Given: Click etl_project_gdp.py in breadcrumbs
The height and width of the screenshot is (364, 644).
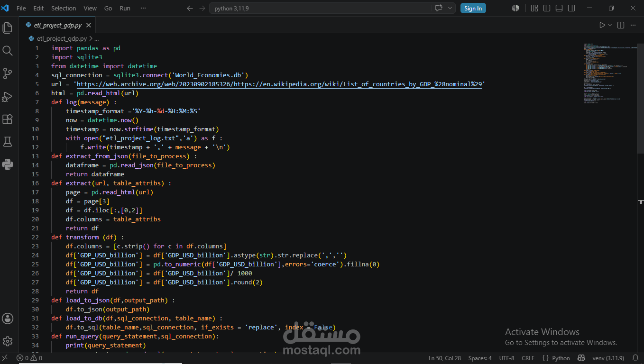Looking at the screenshot, I should pos(62,39).
